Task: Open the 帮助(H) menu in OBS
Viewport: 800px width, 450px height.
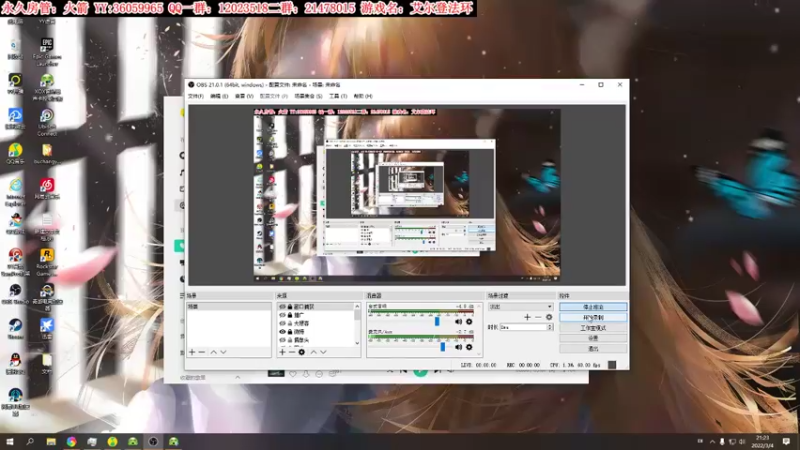Action: click(363, 96)
